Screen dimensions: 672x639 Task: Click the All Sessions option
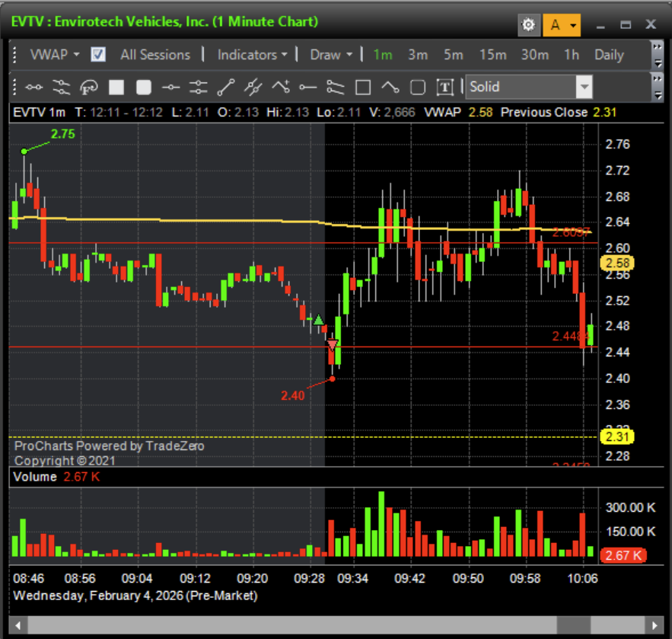(x=155, y=55)
